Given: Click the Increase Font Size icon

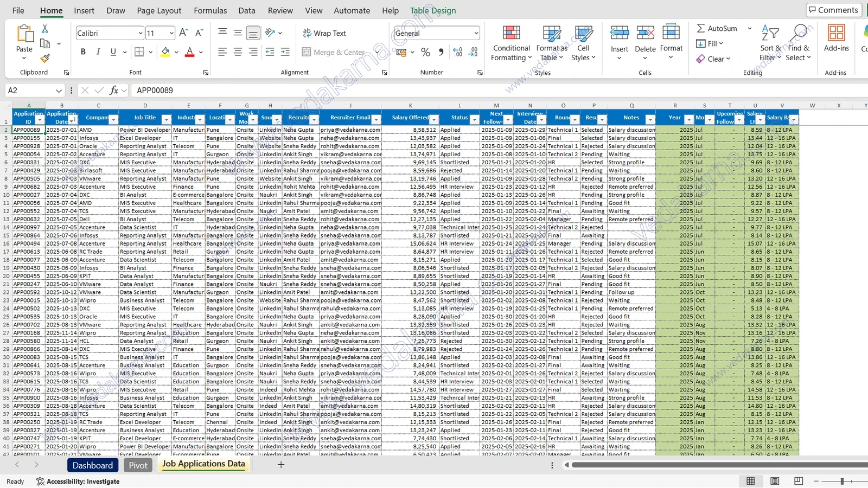Looking at the screenshot, I should click(x=183, y=33).
